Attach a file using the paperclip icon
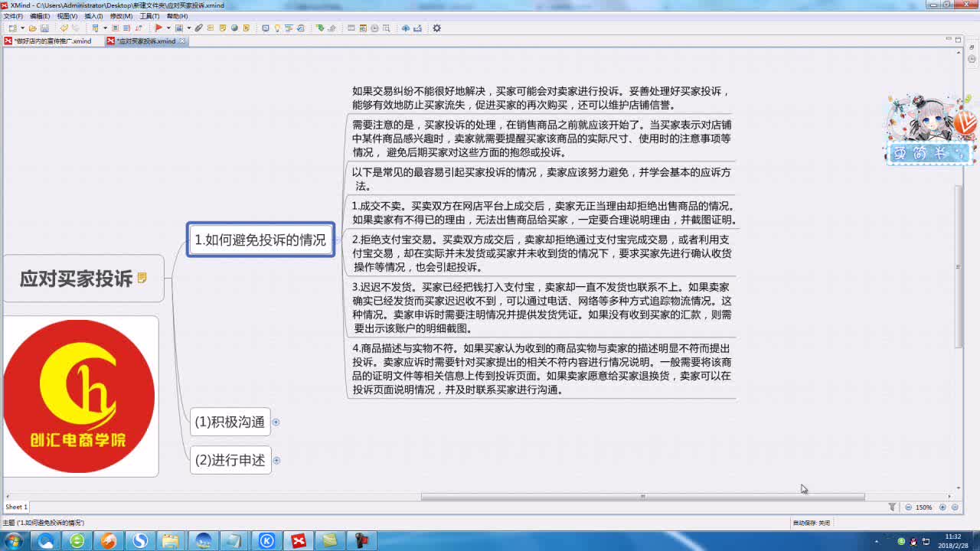This screenshot has width=980, height=551. click(x=199, y=28)
